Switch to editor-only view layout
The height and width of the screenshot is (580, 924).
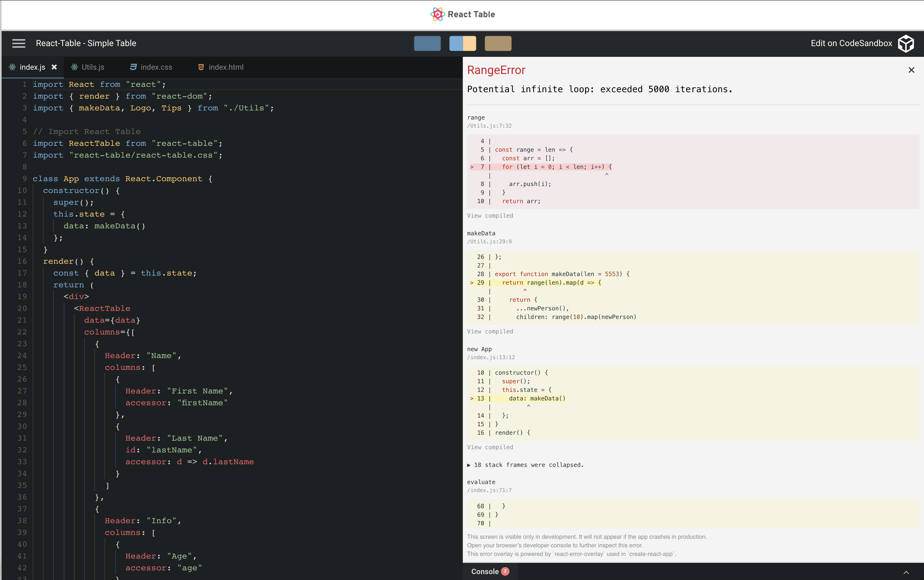[x=427, y=43]
